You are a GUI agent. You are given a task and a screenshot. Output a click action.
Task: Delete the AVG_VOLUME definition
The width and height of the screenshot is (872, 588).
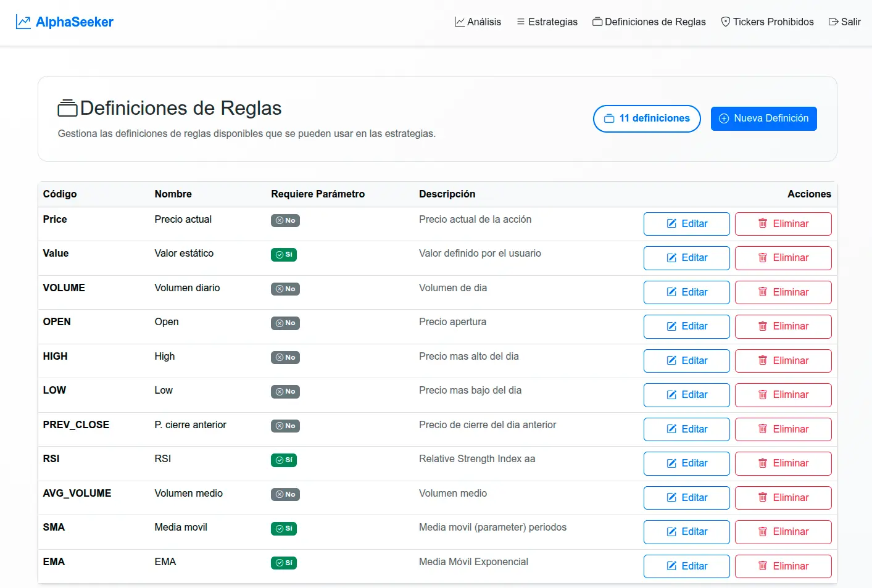783,498
